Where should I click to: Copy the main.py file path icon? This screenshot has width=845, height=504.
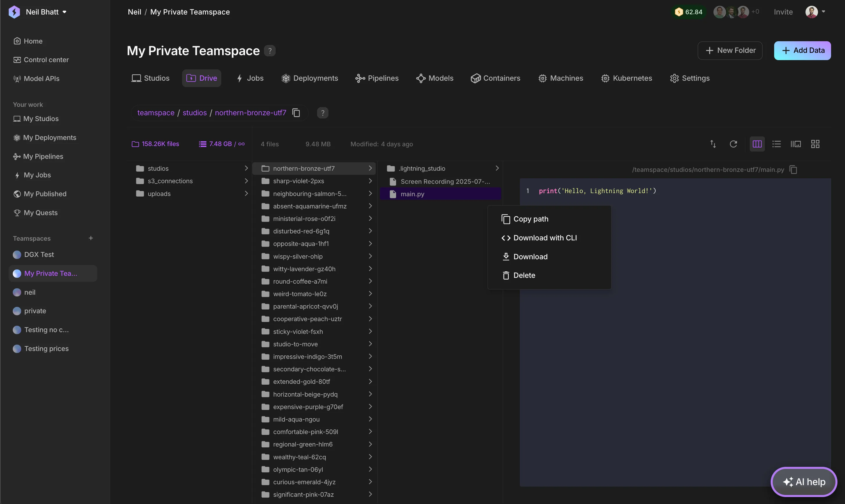click(x=793, y=170)
